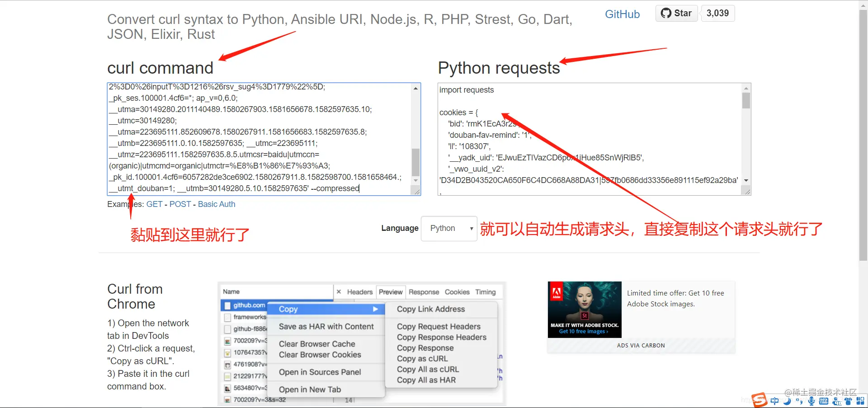The height and width of the screenshot is (408, 868).
Task: Click the 700209?v=3&s=32 row thumbnail icon
Action: pyautogui.click(x=227, y=400)
